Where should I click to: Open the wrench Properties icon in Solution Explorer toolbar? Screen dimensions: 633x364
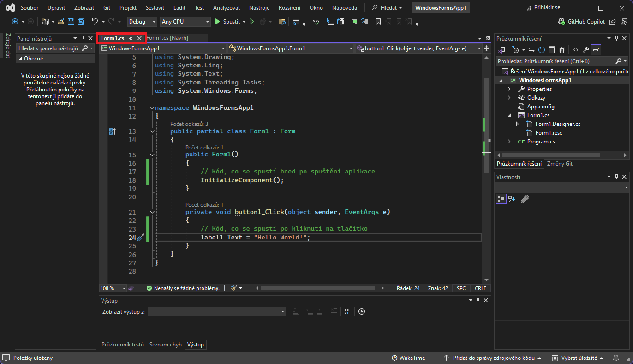point(586,50)
